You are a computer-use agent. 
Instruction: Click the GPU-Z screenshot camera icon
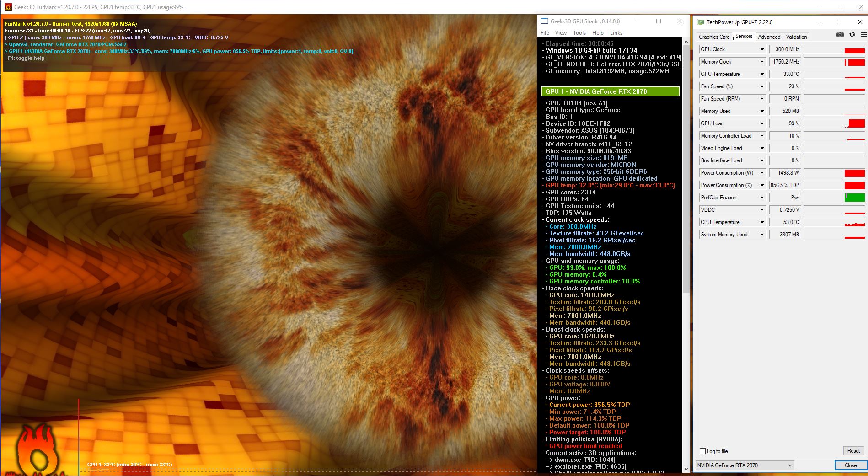840,35
